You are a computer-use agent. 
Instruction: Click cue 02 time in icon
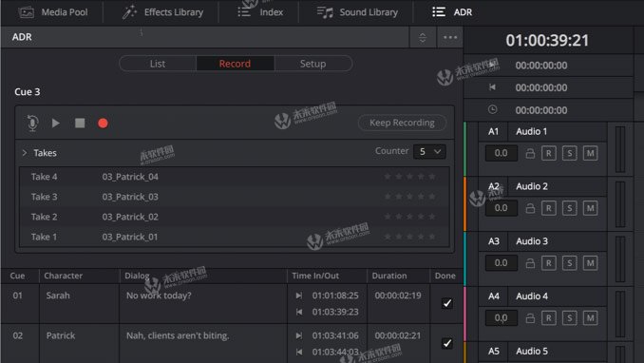point(299,335)
